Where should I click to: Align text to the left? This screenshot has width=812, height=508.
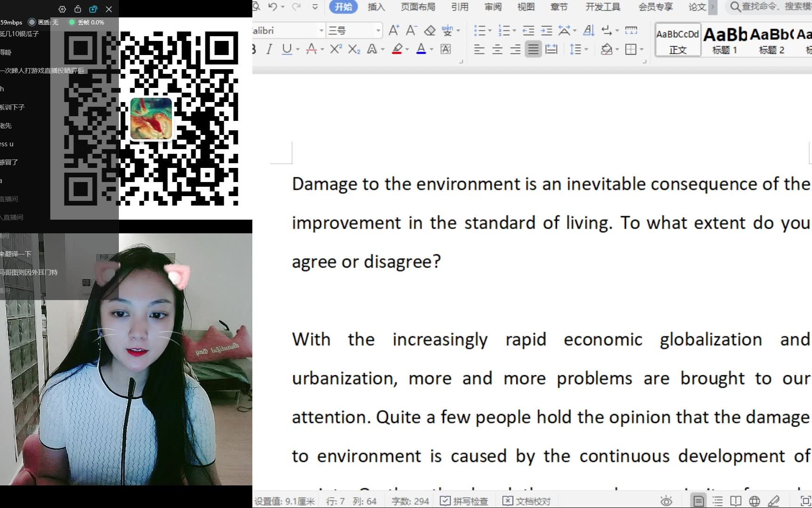[479, 49]
